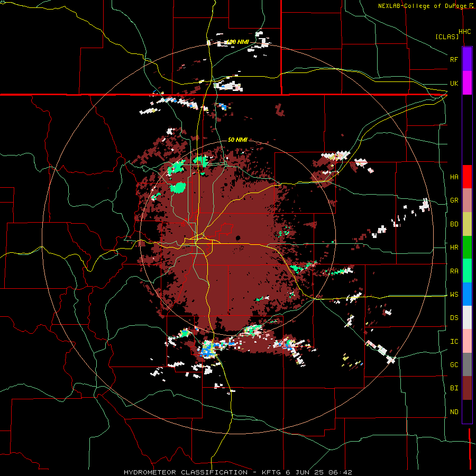The width and height of the screenshot is (476, 476).
Task: Click the 'HA' legend label text
Action: point(454,177)
